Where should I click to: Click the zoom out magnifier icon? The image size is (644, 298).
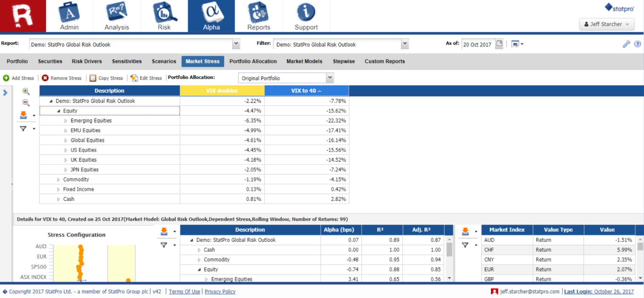point(26,103)
